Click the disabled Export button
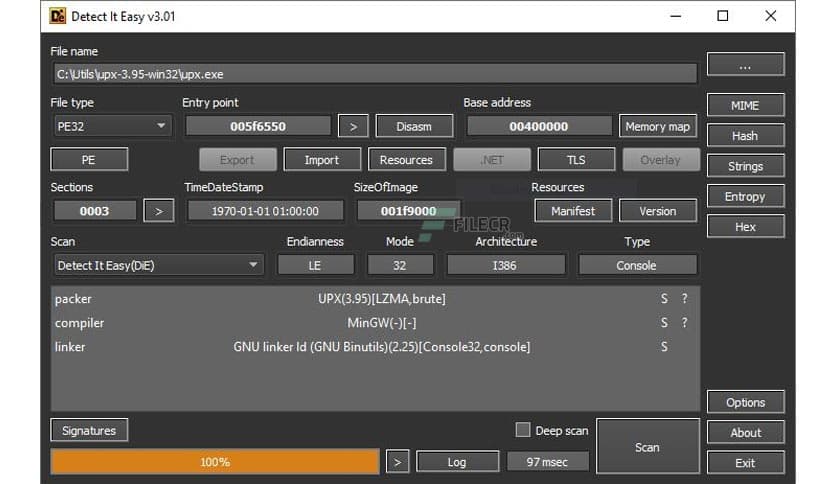 (x=237, y=160)
